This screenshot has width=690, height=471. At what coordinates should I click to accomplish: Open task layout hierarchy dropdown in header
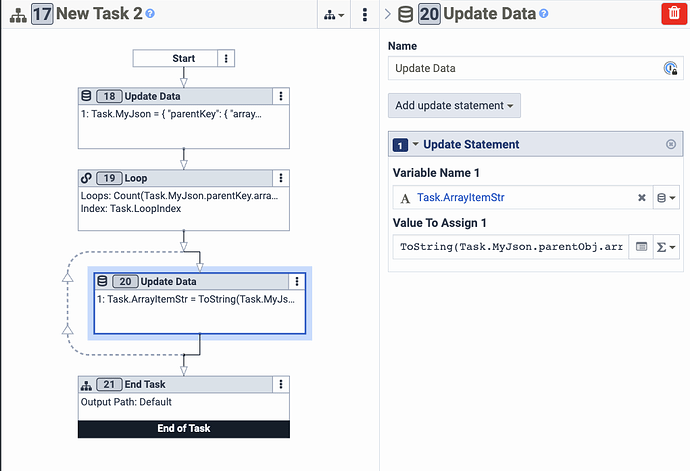(334, 15)
